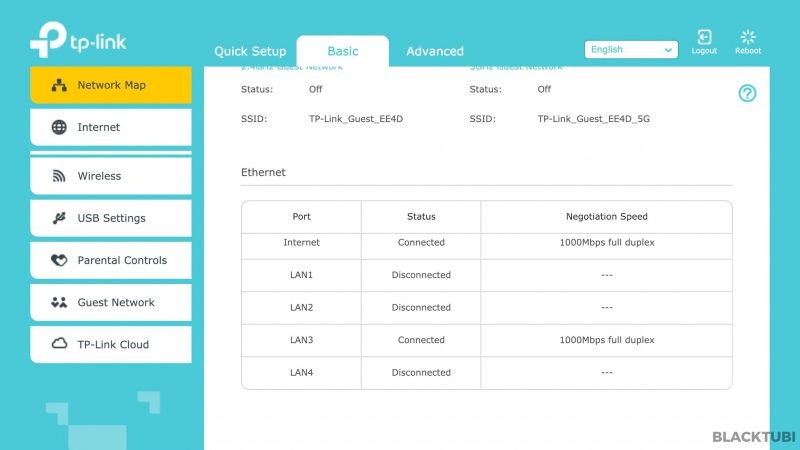This screenshot has height=450, width=800.
Task: Click the Disconnected status for LAN1
Action: (x=421, y=275)
